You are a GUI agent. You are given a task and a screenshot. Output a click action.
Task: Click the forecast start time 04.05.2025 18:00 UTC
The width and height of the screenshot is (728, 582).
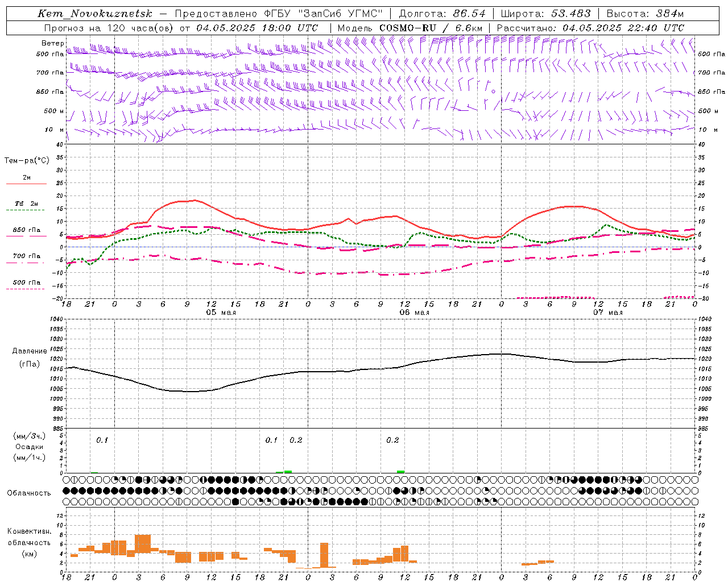point(257,28)
